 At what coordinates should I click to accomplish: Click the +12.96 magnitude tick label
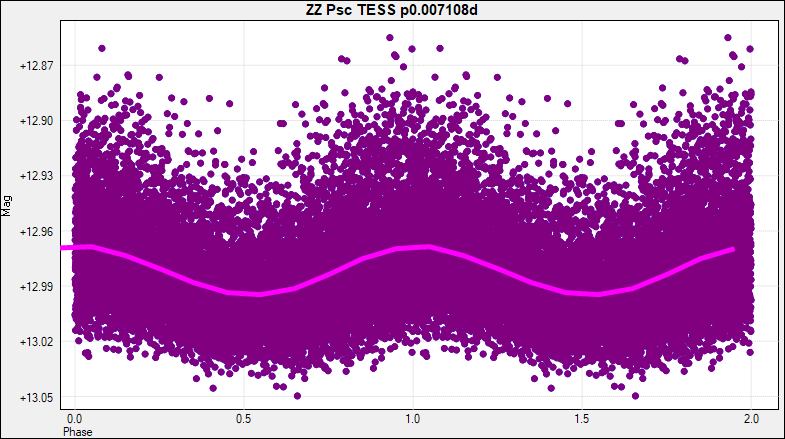click(x=37, y=232)
